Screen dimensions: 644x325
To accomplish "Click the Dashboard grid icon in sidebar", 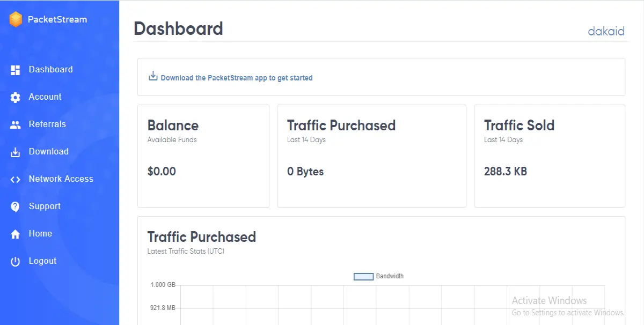I will point(16,70).
